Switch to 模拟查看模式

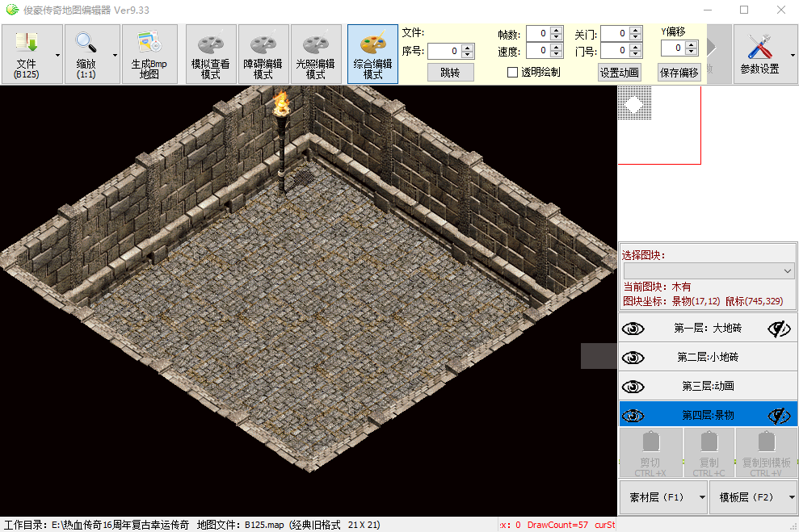click(210, 54)
